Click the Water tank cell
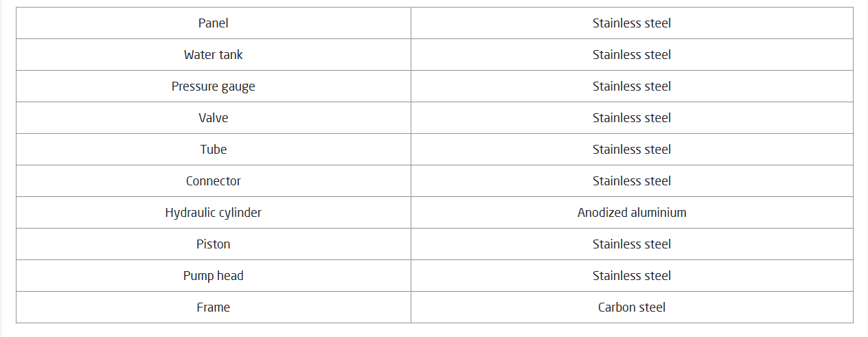The height and width of the screenshot is (337, 868). click(x=214, y=55)
